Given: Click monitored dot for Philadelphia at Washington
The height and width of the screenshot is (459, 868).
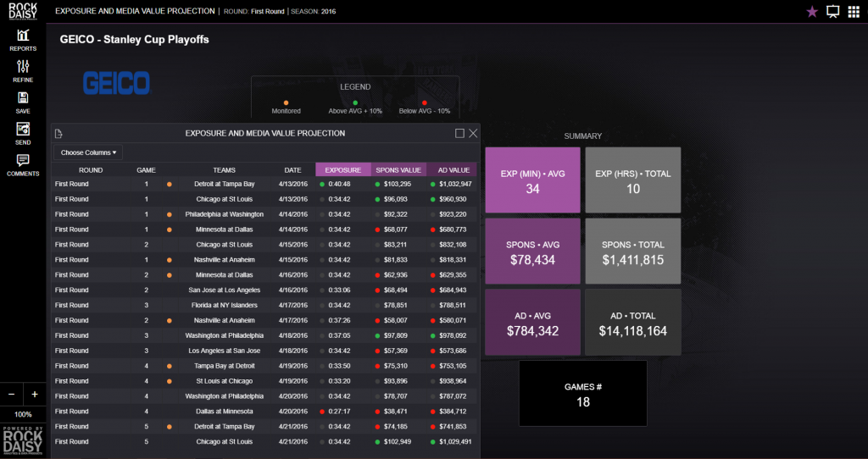Looking at the screenshot, I should 169,214.
